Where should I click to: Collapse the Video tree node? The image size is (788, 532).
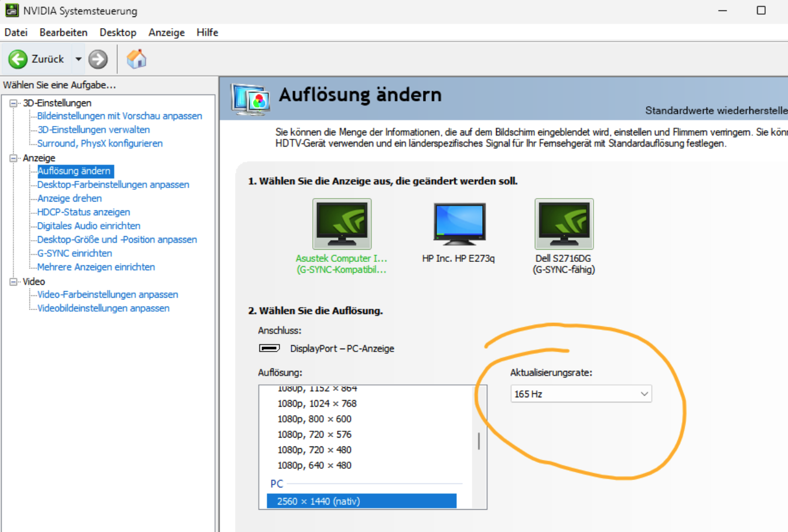point(13,282)
